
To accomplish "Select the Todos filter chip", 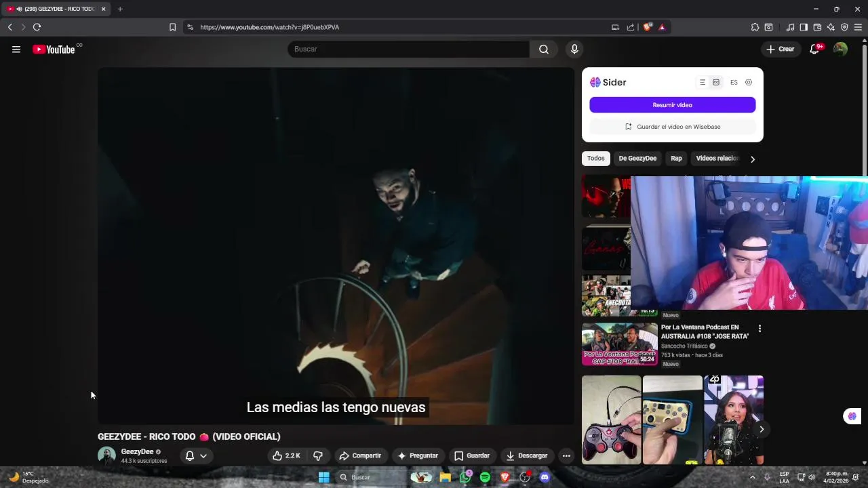I will point(596,159).
